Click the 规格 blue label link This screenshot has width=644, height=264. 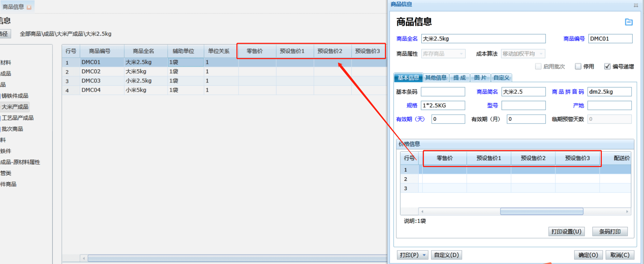coord(412,105)
